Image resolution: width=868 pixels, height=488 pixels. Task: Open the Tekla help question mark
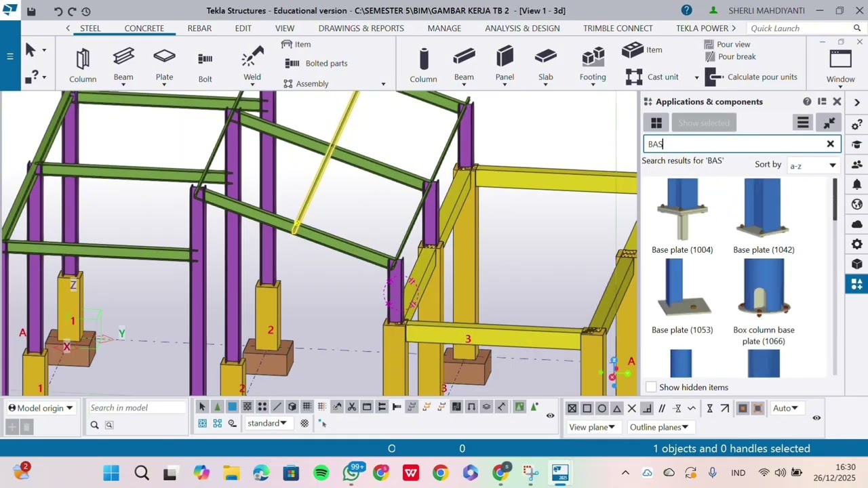686,10
